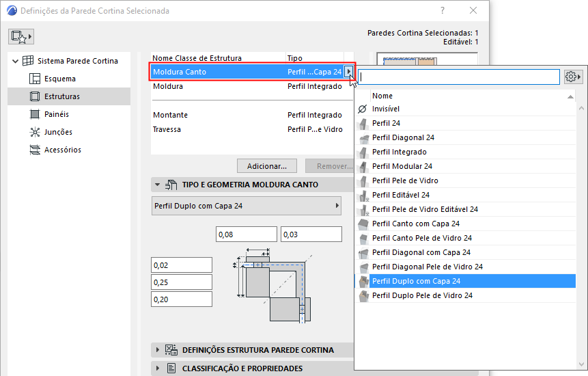
Task: Expand Definições Estrutura Parede Cortina section
Action: tap(158, 350)
